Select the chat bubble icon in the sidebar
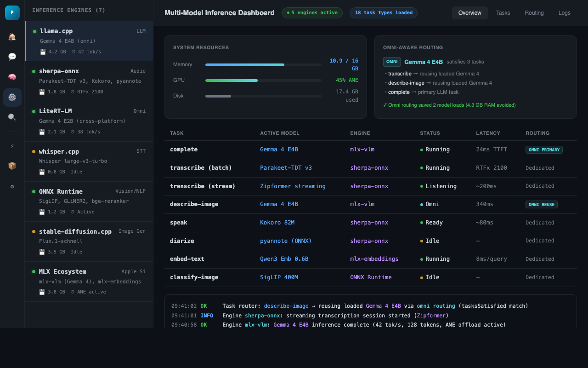 coord(12,57)
